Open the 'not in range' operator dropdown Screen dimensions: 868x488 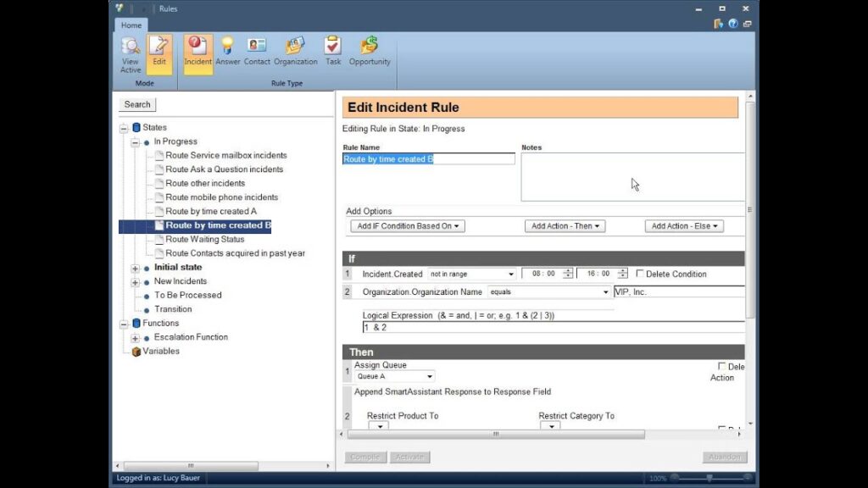471,274
